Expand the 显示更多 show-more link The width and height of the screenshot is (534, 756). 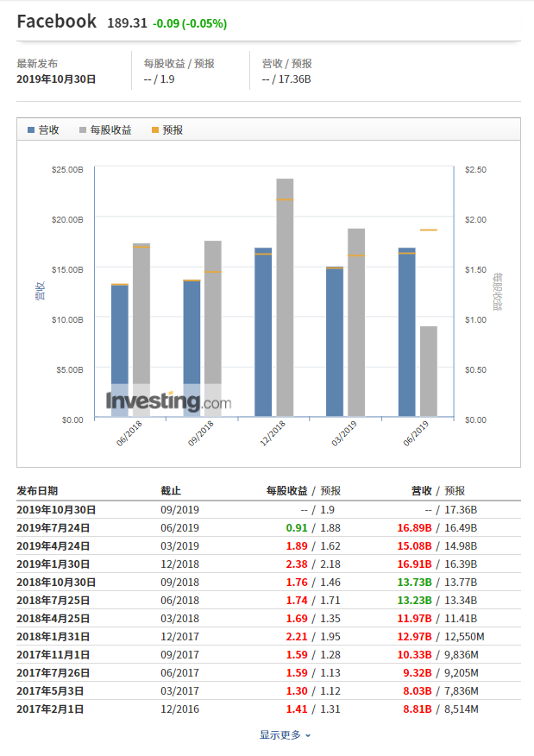tap(286, 734)
